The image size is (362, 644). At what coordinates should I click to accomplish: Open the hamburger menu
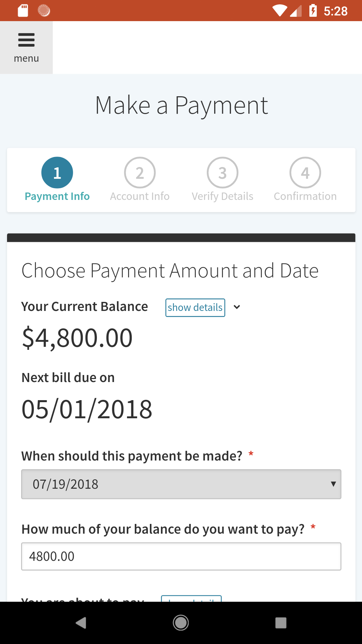coord(26,47)
